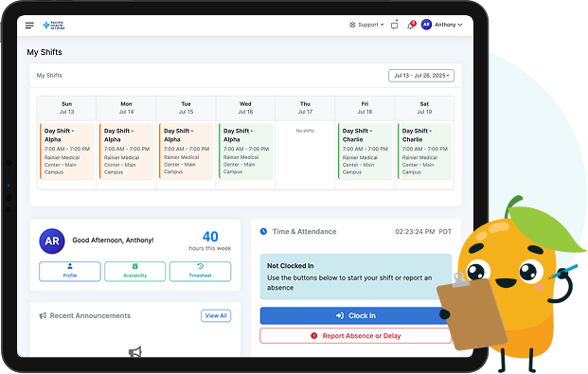Click the No shifts text on Thursday
588x374 pixels.
(305, 131)
